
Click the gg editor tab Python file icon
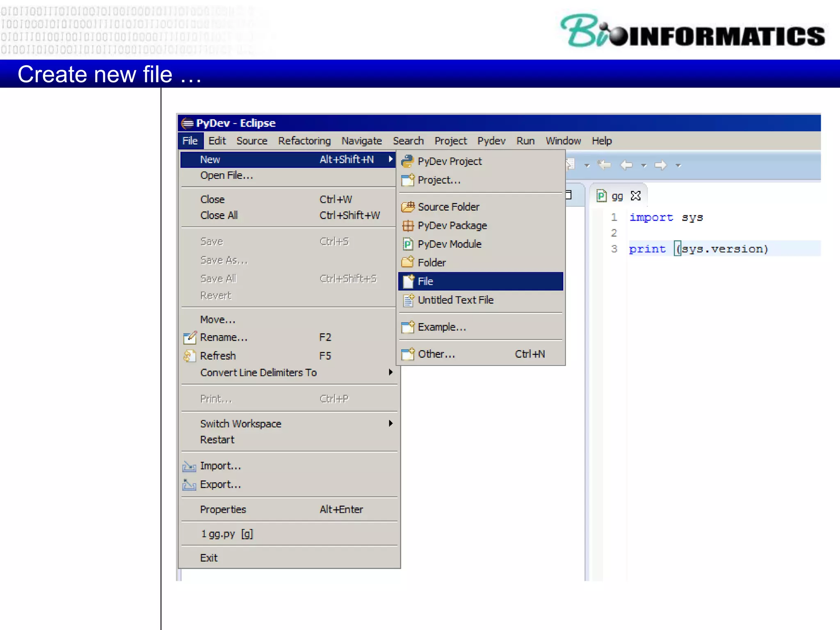601,196
